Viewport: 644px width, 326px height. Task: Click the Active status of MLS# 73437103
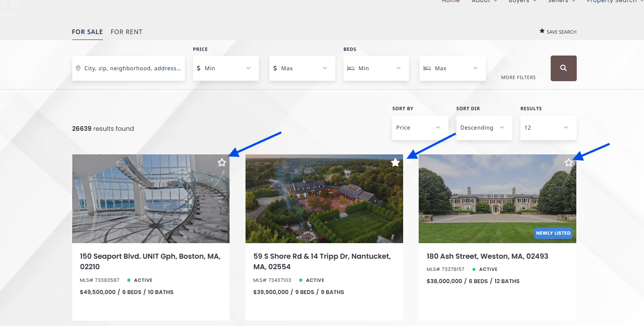[x=312, y=280]
